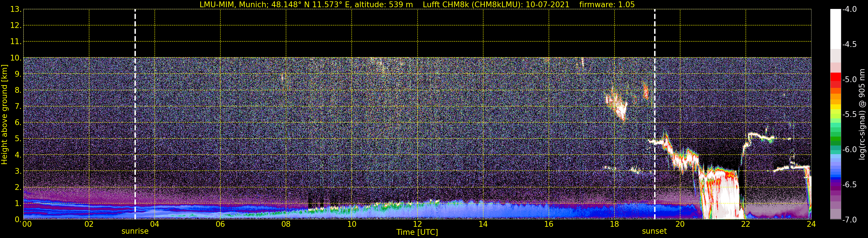This screenshot has width=868, height=238.
Task: Click the yellow colorbar segment near -5.5
Action: [x=836, y=107]
